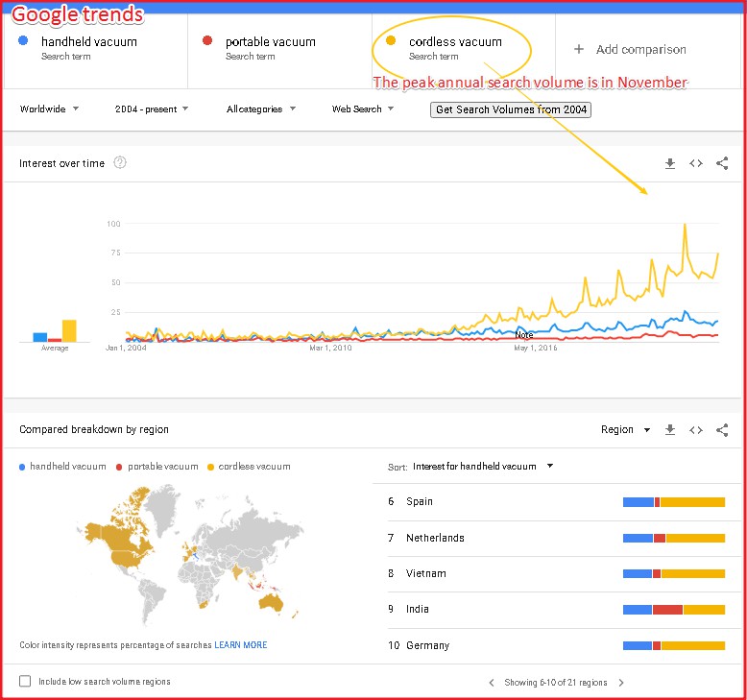Open the Sort by Interest for handheld vacuum dropdown

(x=483, y=467)
